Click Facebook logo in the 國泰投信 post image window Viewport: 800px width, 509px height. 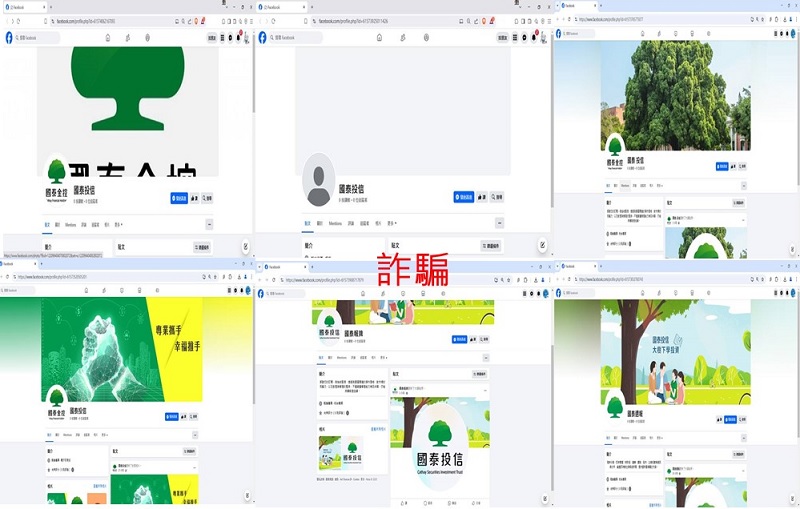point(261,294)
